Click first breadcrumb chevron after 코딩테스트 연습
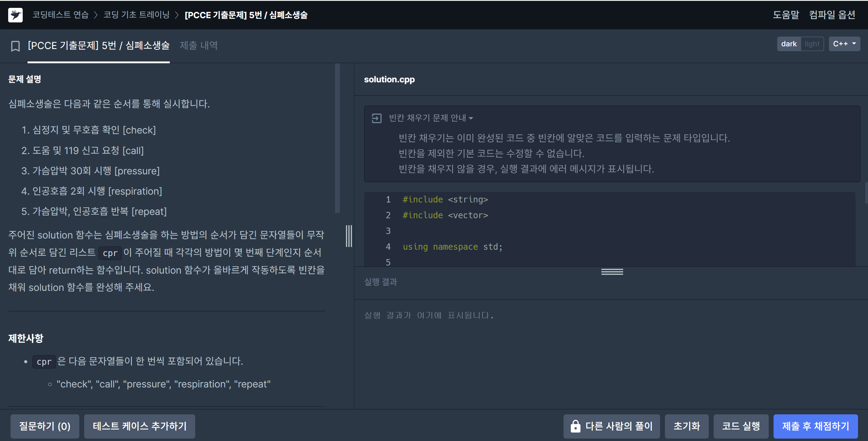 [x=96, y=15]
